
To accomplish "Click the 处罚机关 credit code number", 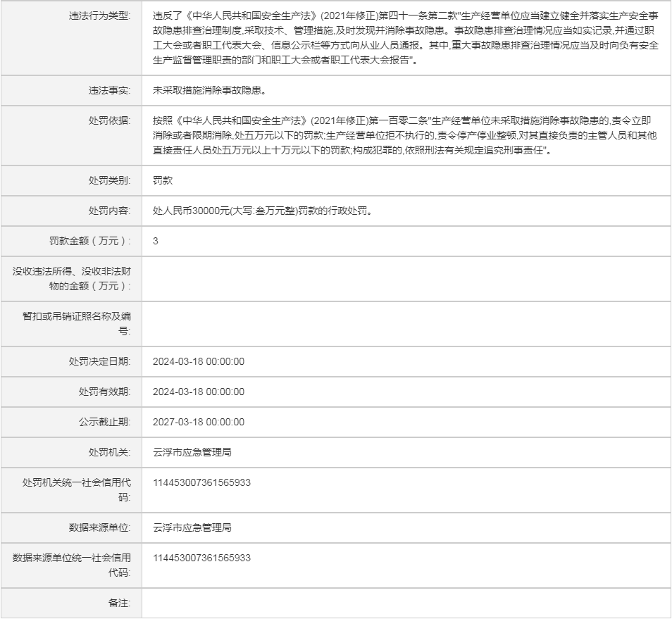I will point(202,482).
